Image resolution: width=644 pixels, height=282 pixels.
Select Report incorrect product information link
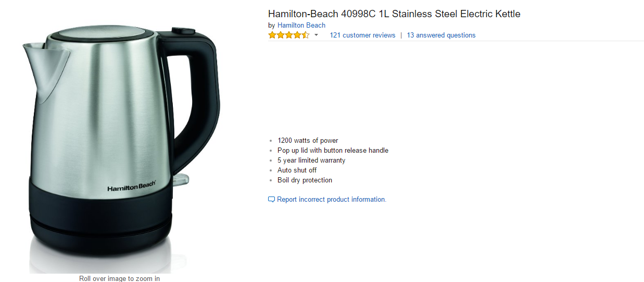pyautogui.click(x=332, y=199)
